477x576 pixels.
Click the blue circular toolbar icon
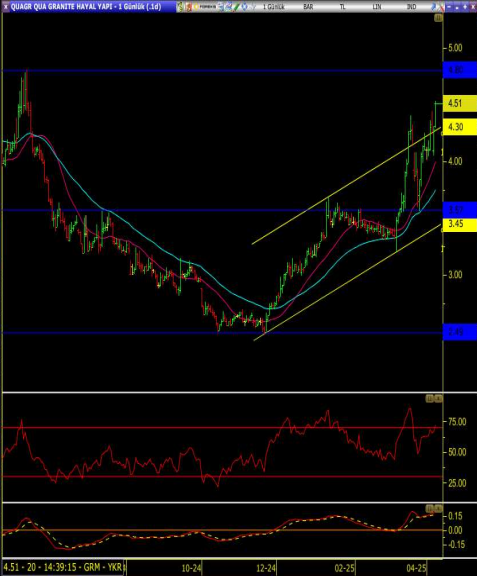click(244, 7)
